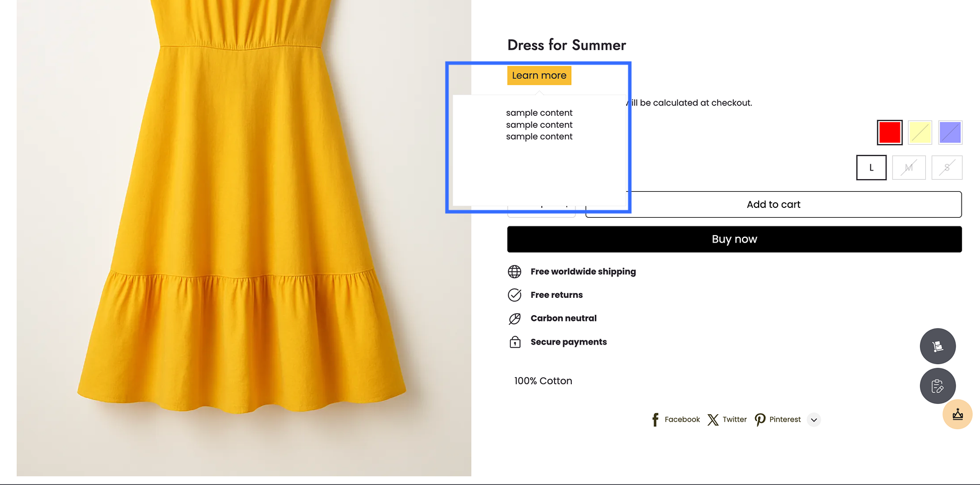Select the crossed-out size M option
980x485 pixels.
click(909, 168)
